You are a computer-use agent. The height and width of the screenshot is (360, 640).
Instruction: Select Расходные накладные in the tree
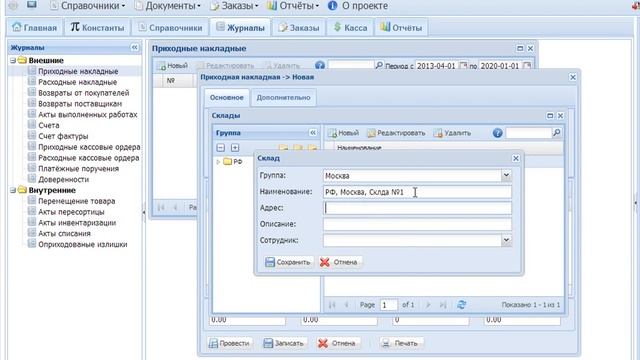pos(78,82)
